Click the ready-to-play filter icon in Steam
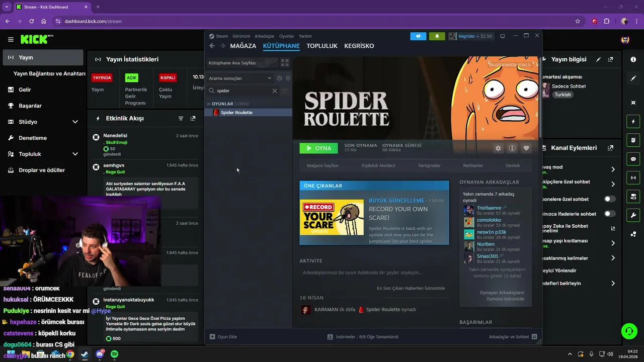The height and width of the screenshot is (362, 644). pos(288,78)
